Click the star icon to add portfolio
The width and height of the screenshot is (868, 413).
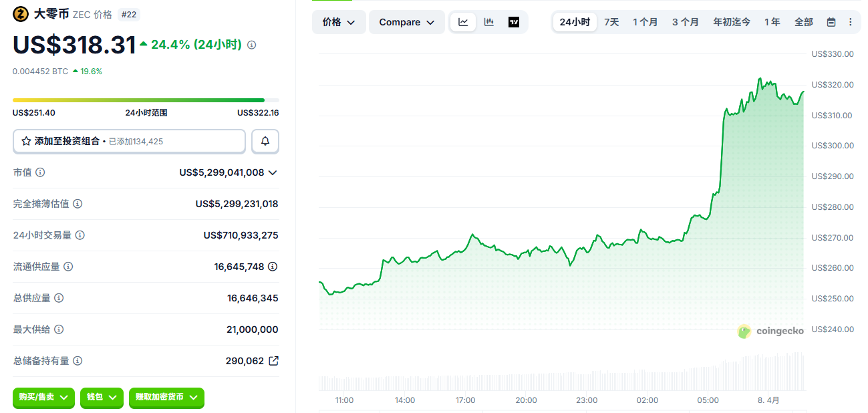coord(27,141)
